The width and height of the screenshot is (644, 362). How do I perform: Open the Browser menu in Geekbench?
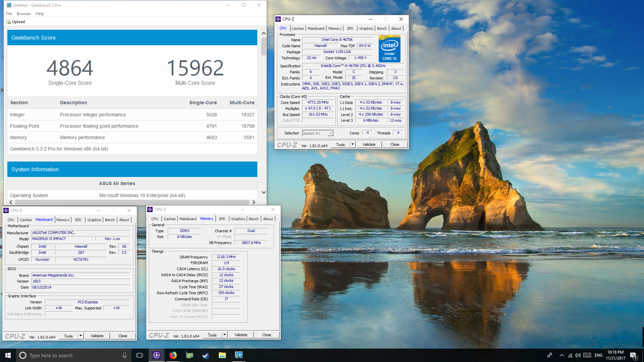[x=24, y=14]
